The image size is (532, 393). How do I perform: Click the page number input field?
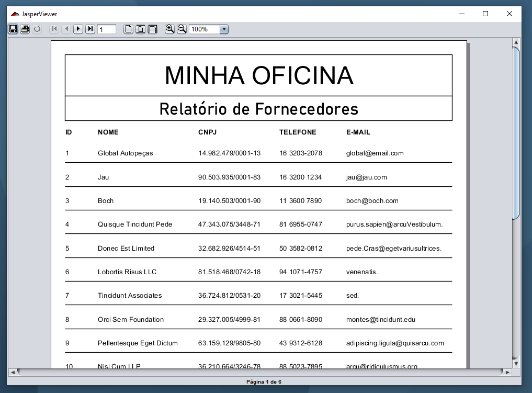[107, 29]
